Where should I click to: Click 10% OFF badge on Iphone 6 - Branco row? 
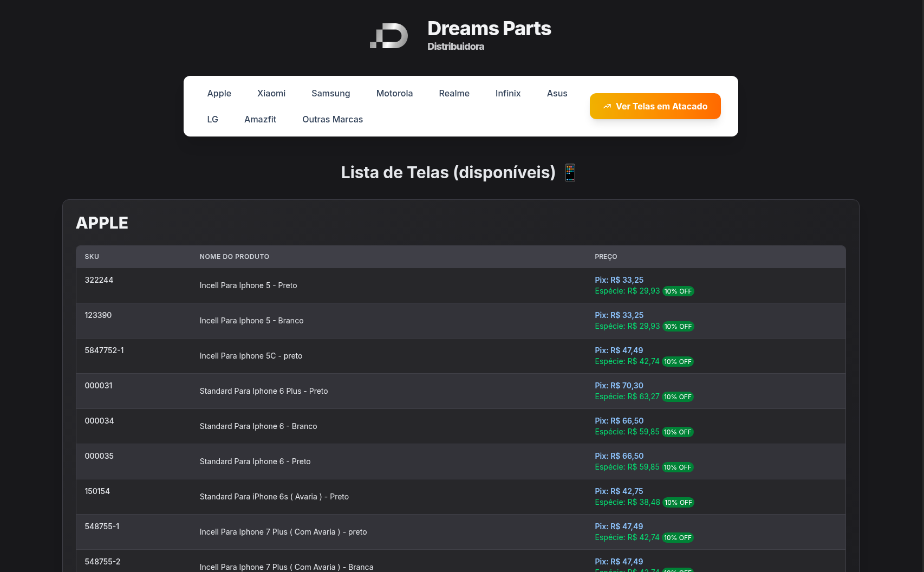(678, 432)
